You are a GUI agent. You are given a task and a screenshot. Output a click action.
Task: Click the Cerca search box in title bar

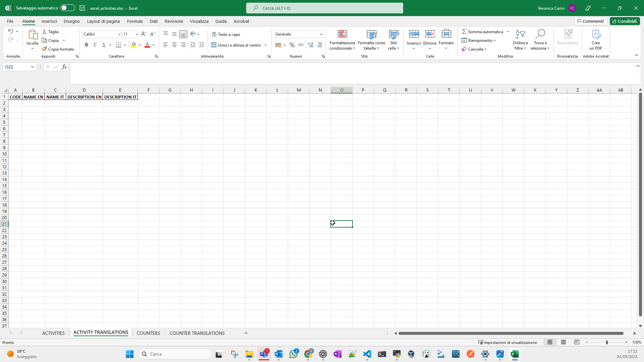click(x=324, y=8)
